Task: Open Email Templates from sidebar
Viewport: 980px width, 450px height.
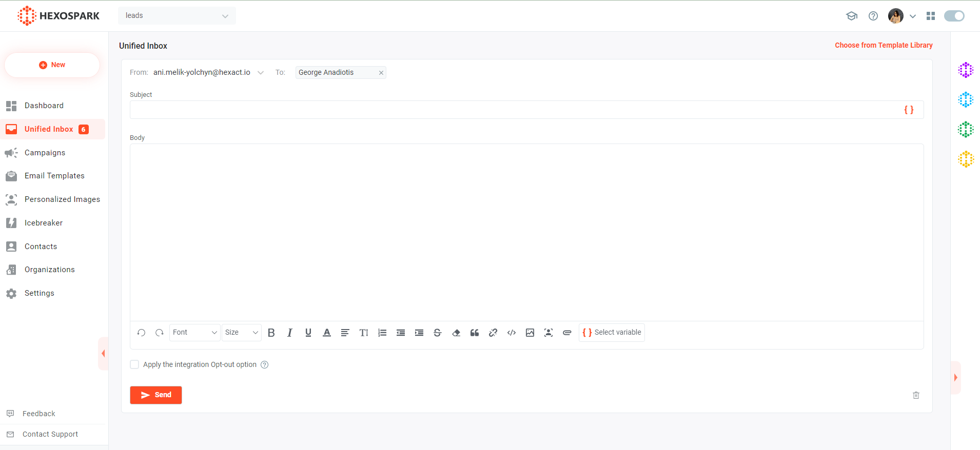Action: click(54, 176)
